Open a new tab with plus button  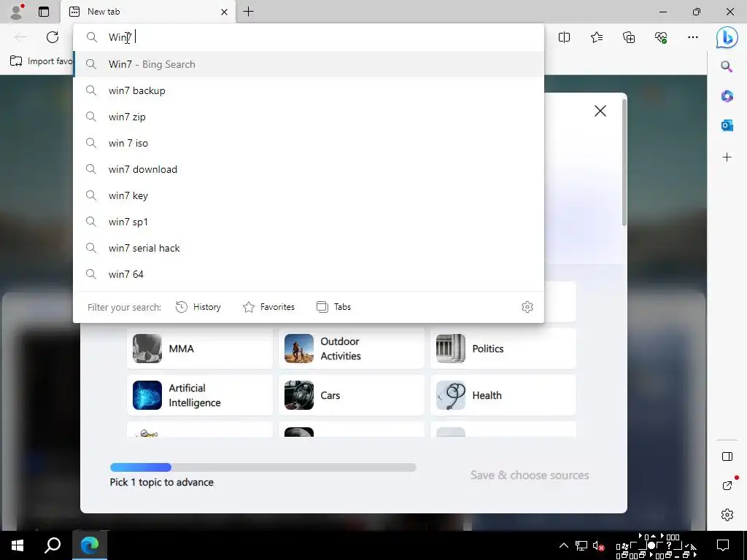pyautogui.click(x=248, y=12)
